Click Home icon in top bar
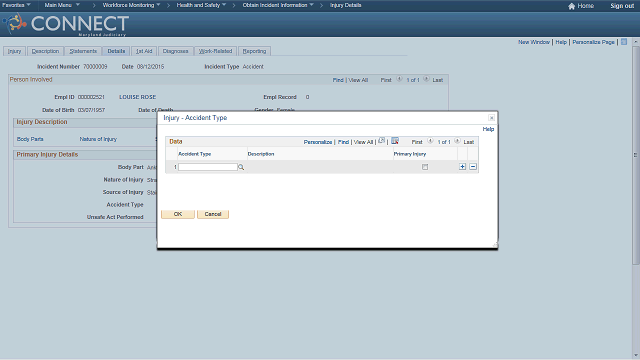Viewport: 640px width, 360px height. [x=571, y=6]
